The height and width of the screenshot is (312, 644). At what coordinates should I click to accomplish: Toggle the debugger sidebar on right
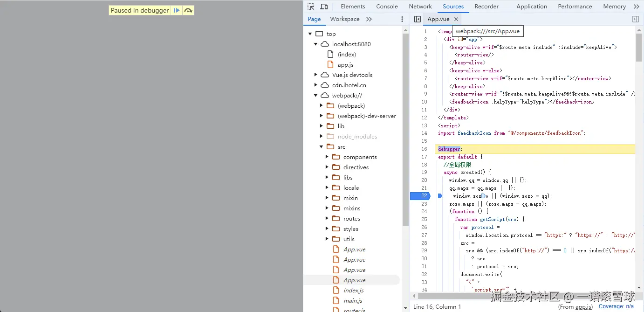click(635, 19)
